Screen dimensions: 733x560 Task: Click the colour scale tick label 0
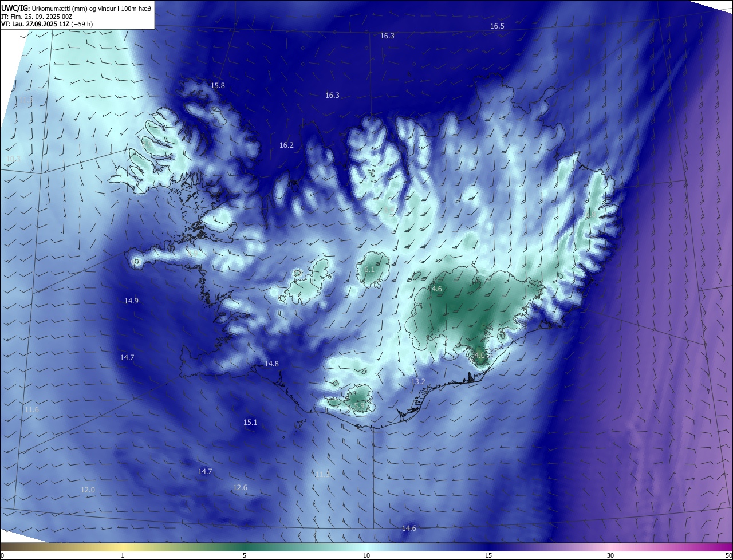click(x=2, y=555)
